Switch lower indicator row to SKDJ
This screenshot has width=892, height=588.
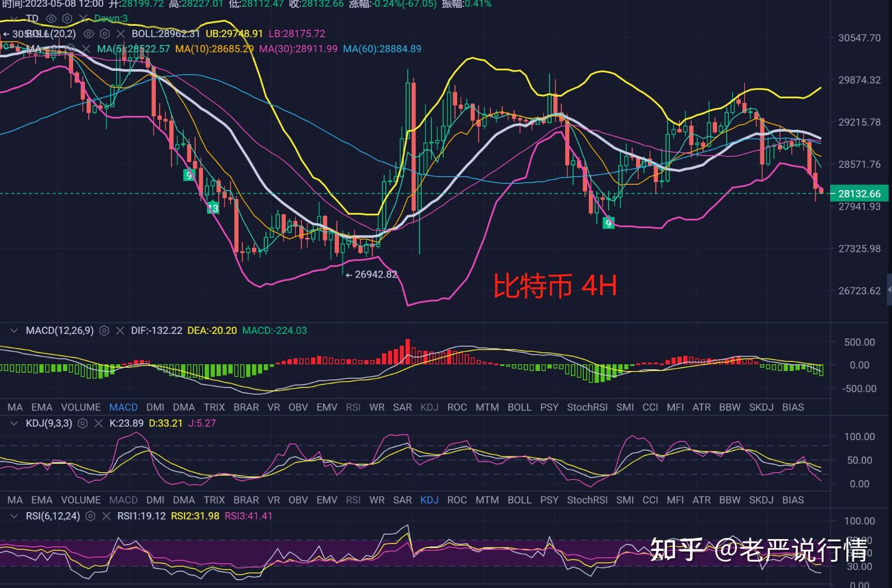click(x=761, y=500)
